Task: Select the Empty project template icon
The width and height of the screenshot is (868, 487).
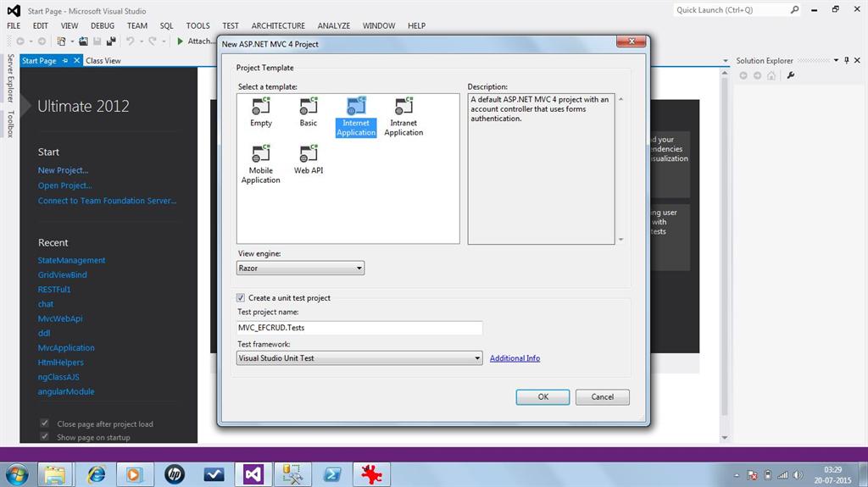Action: [261, 105]
